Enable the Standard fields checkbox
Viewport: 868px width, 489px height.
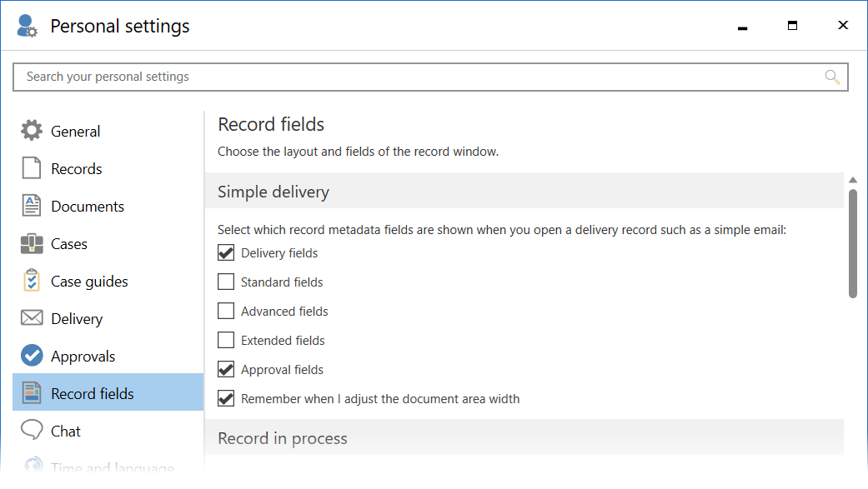pos(226,282)
